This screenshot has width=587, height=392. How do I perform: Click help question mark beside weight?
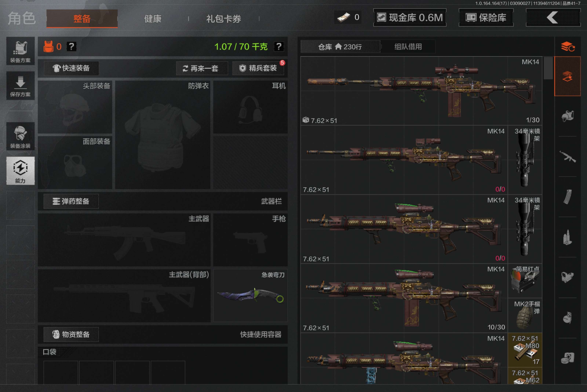[x=279, y=46]
